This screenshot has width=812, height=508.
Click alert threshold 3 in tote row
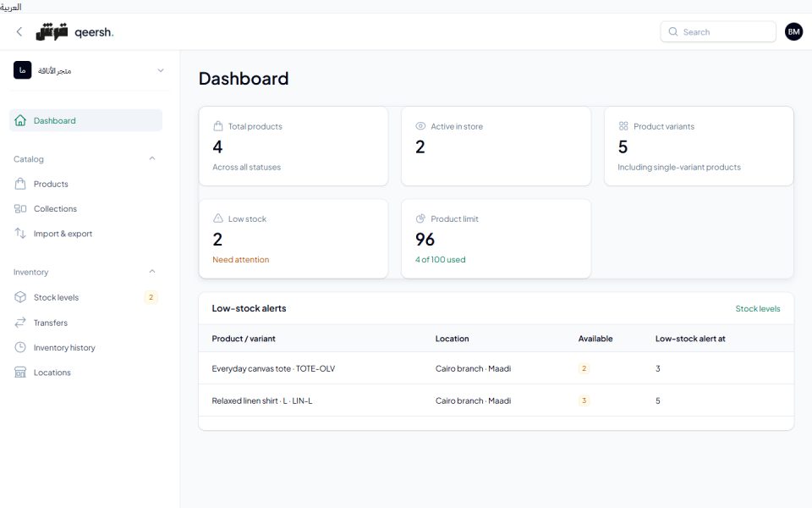pyautogui.click(x=658, y=368)
